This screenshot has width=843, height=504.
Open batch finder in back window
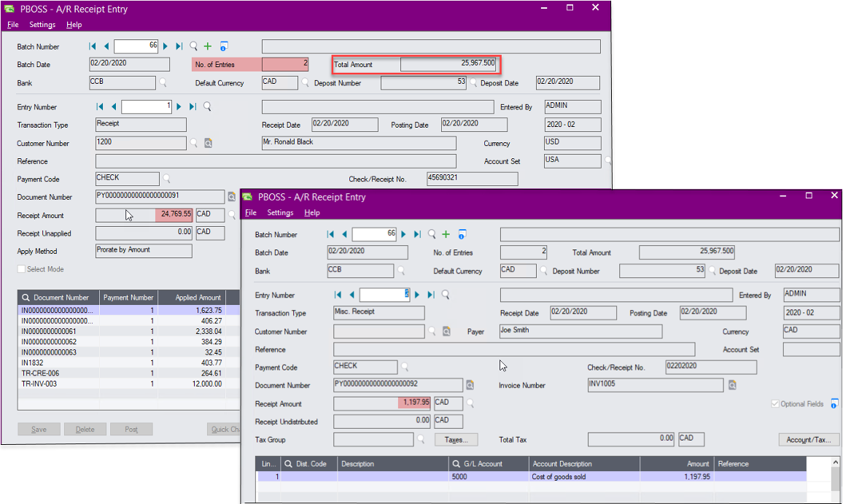[x=193, y=46]
